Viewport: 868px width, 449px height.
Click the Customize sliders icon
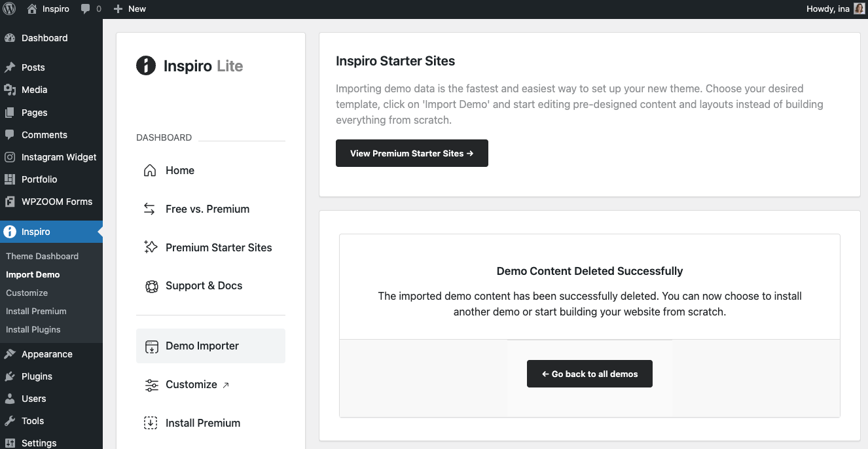pos(151,385)
